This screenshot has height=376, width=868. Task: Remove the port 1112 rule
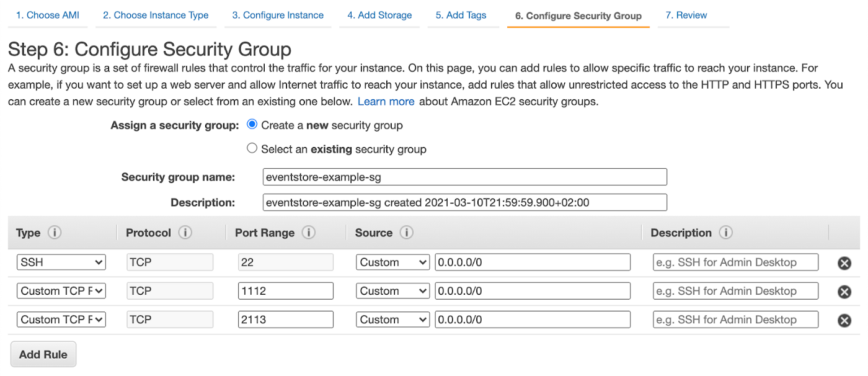[844, 292]
